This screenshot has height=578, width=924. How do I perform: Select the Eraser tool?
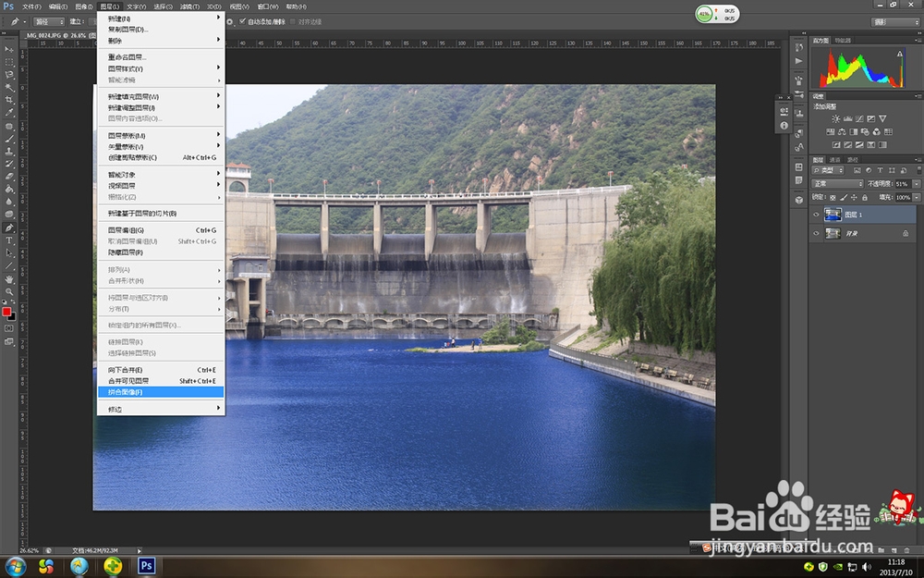click(x=9, y=177)
